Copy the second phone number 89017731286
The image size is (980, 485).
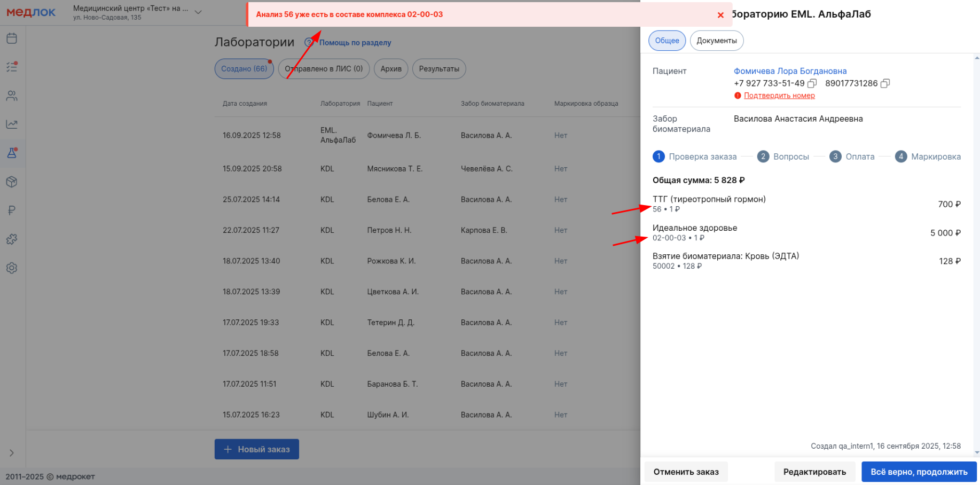tap(885, 83)
